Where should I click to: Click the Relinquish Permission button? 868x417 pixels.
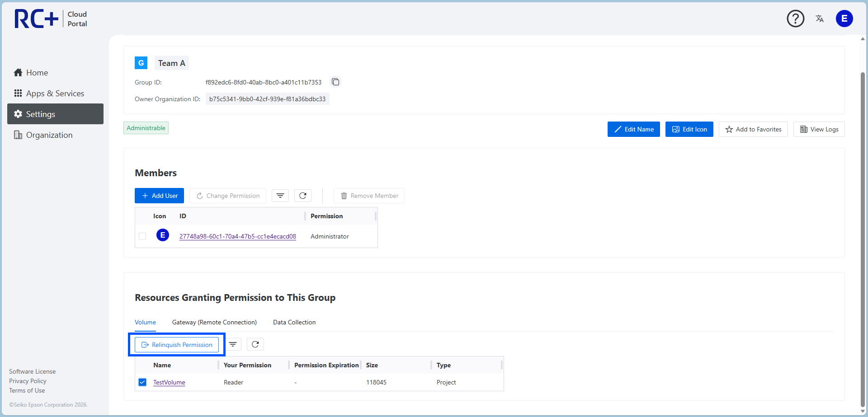coord(177,345)
